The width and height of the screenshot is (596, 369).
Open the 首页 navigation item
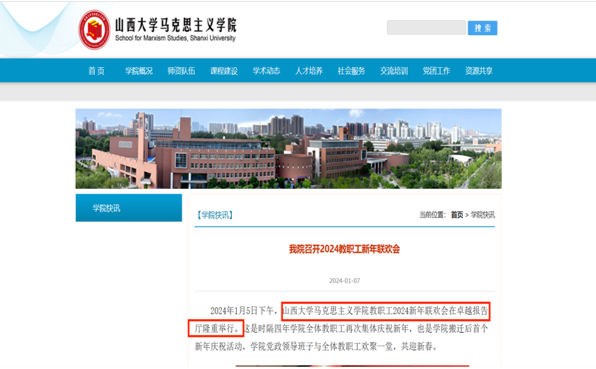96,71
